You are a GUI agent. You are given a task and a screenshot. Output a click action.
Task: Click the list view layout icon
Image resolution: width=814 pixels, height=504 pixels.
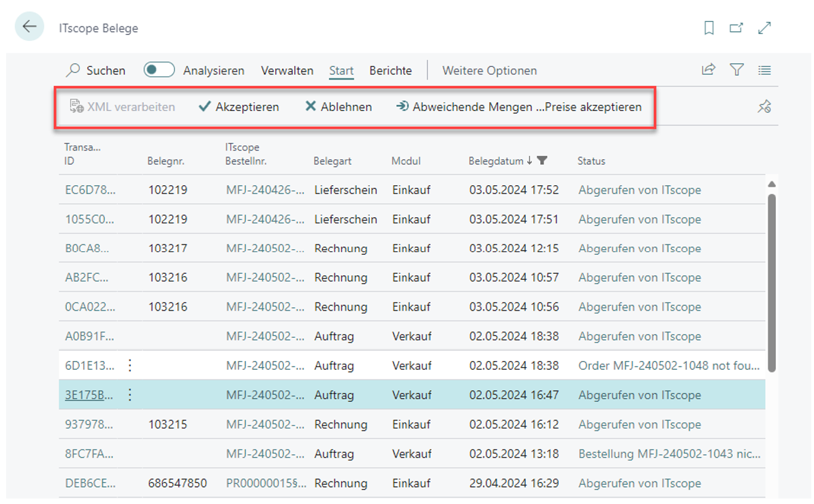[x=764, y=69]
